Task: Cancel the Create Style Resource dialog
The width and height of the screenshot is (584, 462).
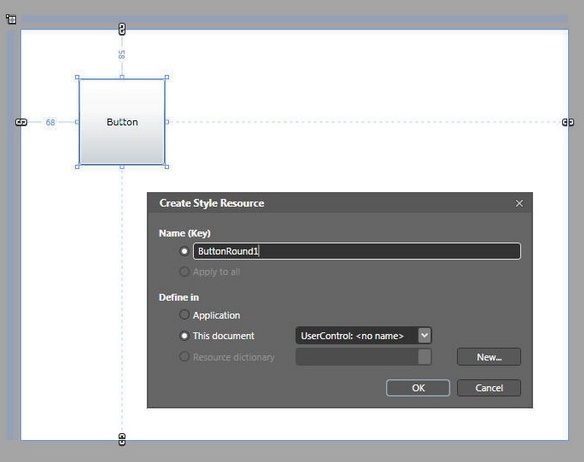Action: (x=489, y=388)
